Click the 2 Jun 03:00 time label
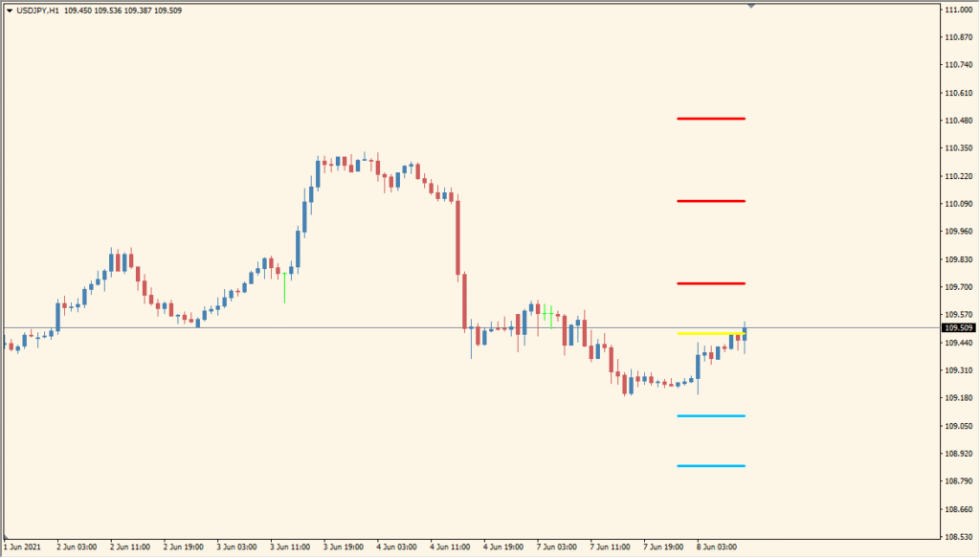 point(77,547)
